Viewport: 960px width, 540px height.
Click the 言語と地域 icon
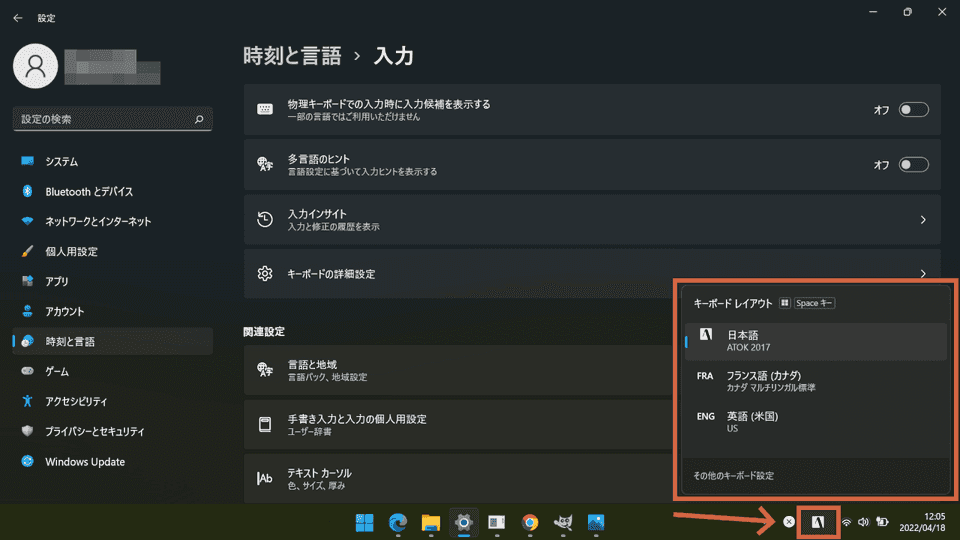tap(264, 370)
